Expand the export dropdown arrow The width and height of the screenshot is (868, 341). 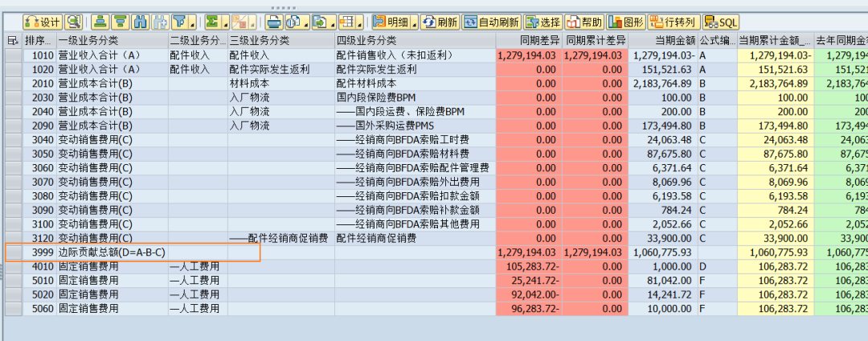334,23
